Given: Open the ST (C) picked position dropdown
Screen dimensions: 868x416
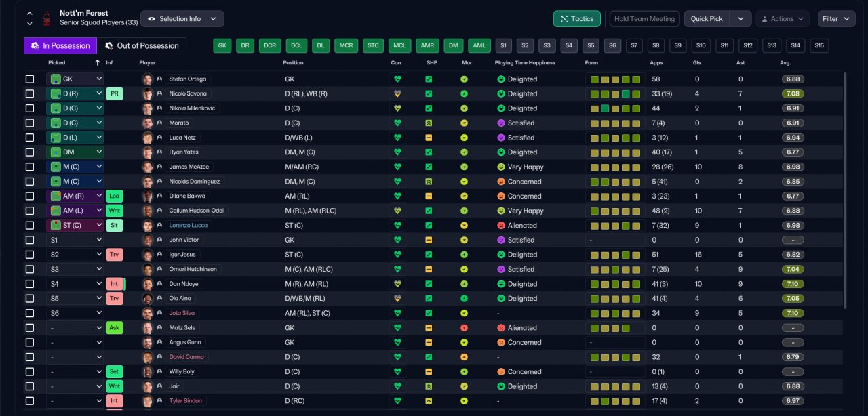Looking at the screenshot, I should click(75, 226).
